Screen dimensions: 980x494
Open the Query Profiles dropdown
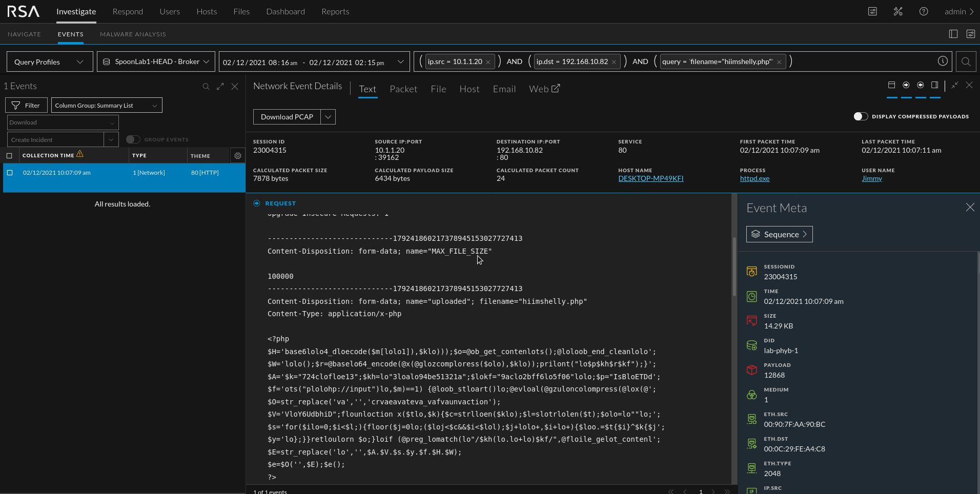point(49,61)
